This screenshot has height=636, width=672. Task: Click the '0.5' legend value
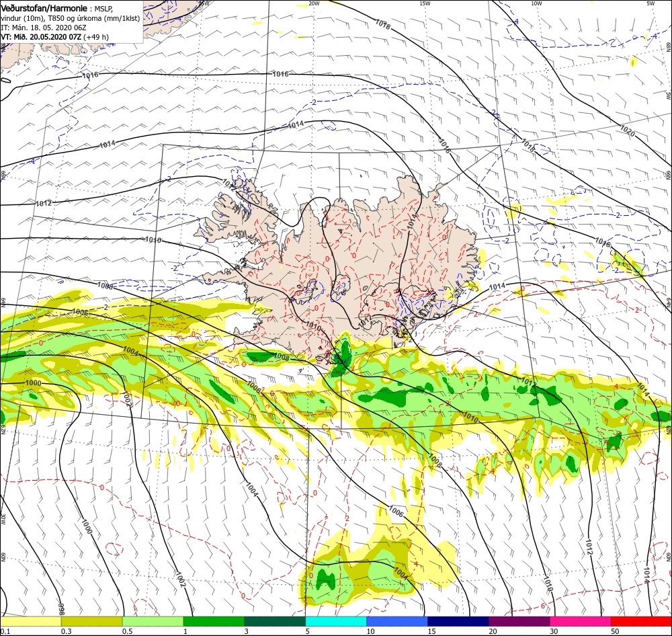128,631
